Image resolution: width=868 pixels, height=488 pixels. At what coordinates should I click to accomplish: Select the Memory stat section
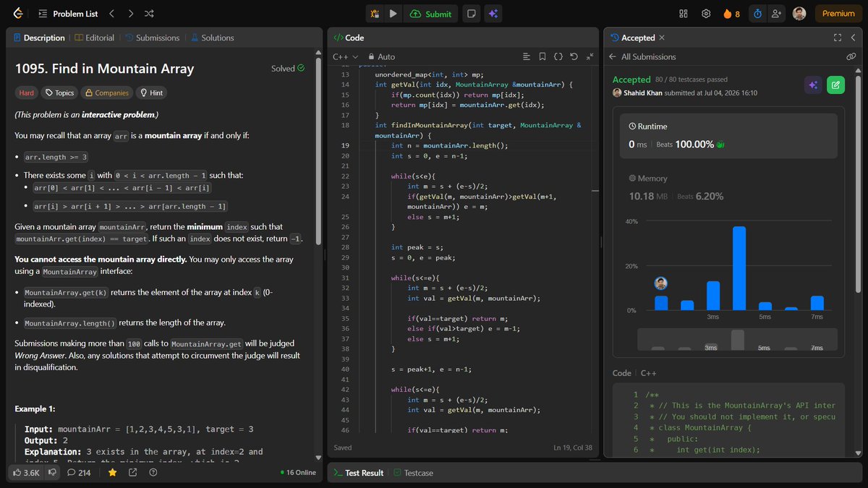pos(728,187)
